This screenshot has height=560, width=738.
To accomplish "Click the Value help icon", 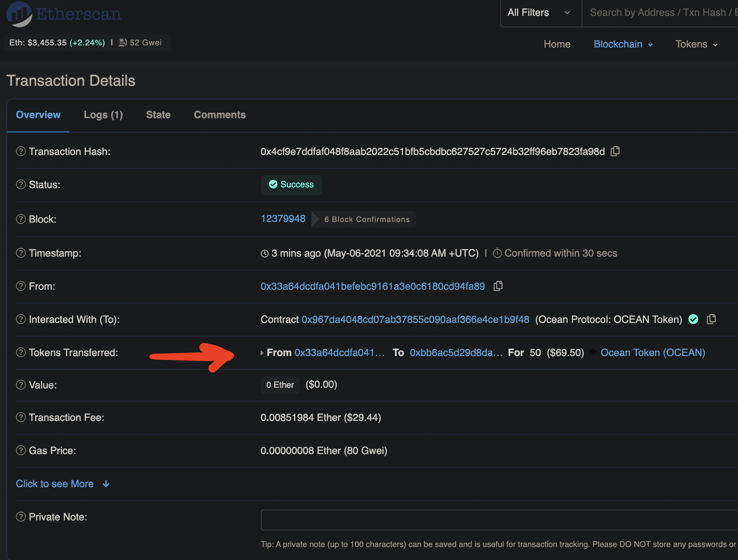I will pos(21,385).
